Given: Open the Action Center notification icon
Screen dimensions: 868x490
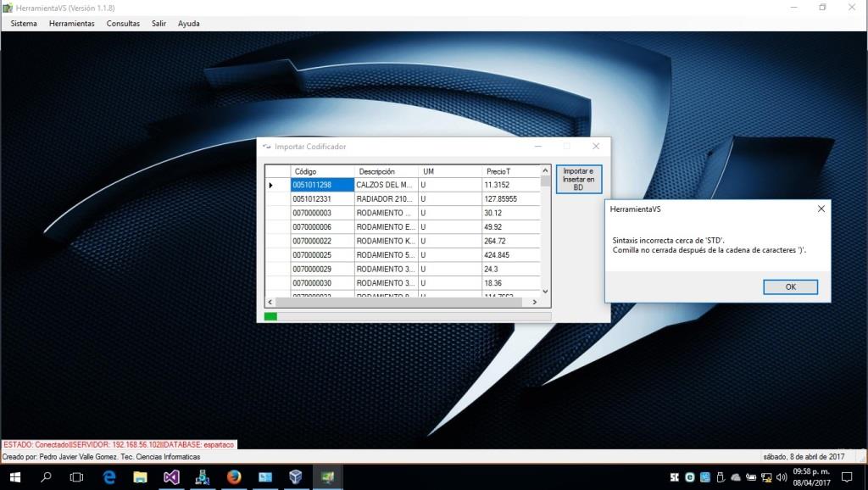Looking at the screenshot, I should [x=847, y=476].
